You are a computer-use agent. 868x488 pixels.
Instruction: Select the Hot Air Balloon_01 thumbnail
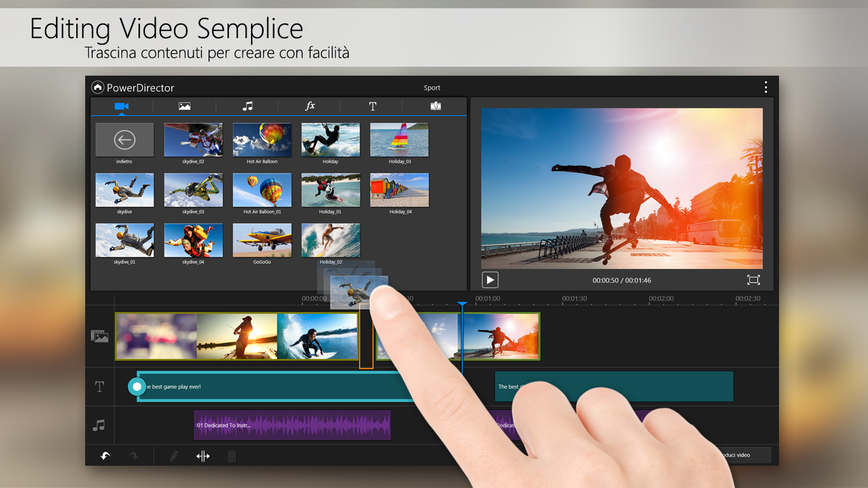pyautogui.click(x=262, y=190)
